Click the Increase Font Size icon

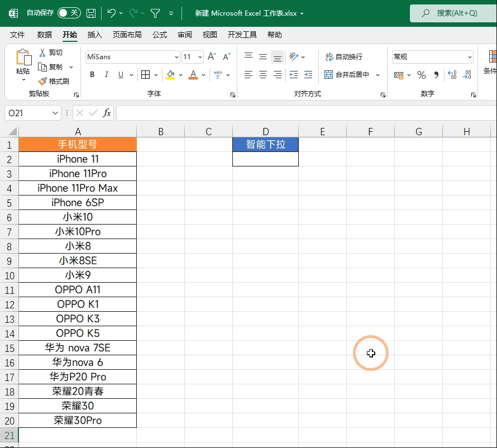pos(212,57)
